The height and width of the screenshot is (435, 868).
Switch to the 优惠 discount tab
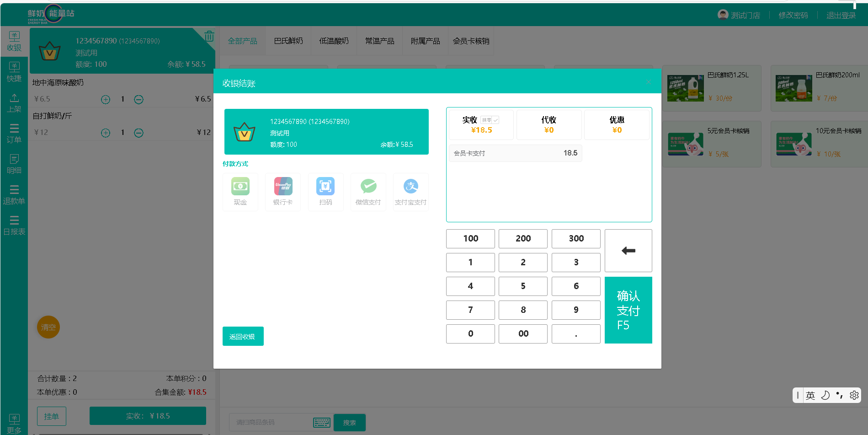tap(616, 124)
